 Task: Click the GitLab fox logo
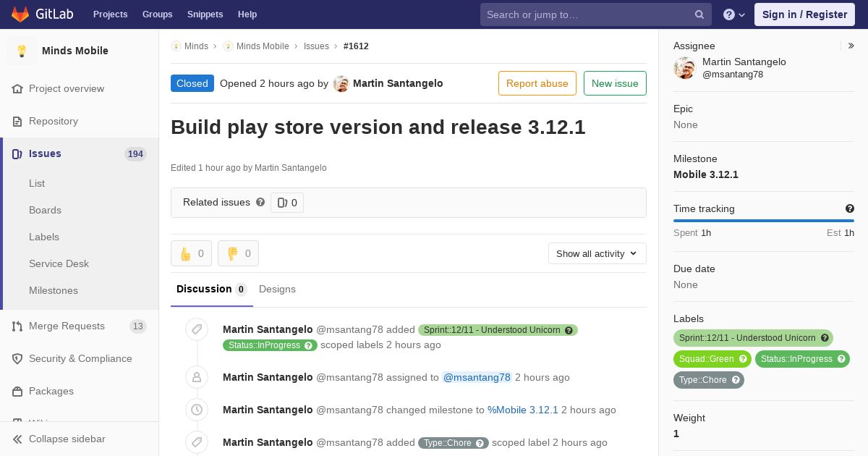[20, 14]
